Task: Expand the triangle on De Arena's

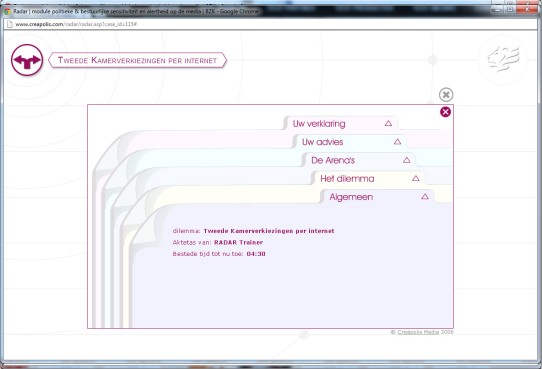Action: (x=406, y=160)
